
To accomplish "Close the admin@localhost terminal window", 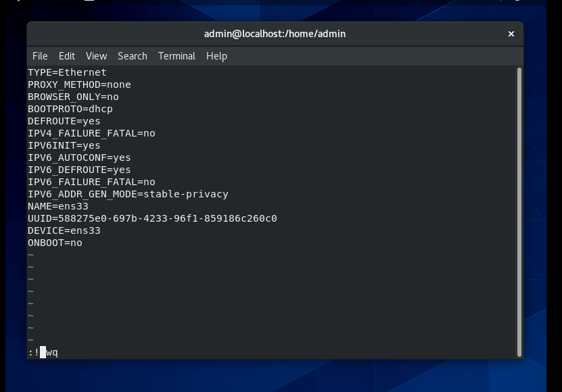I will [511, 34].
